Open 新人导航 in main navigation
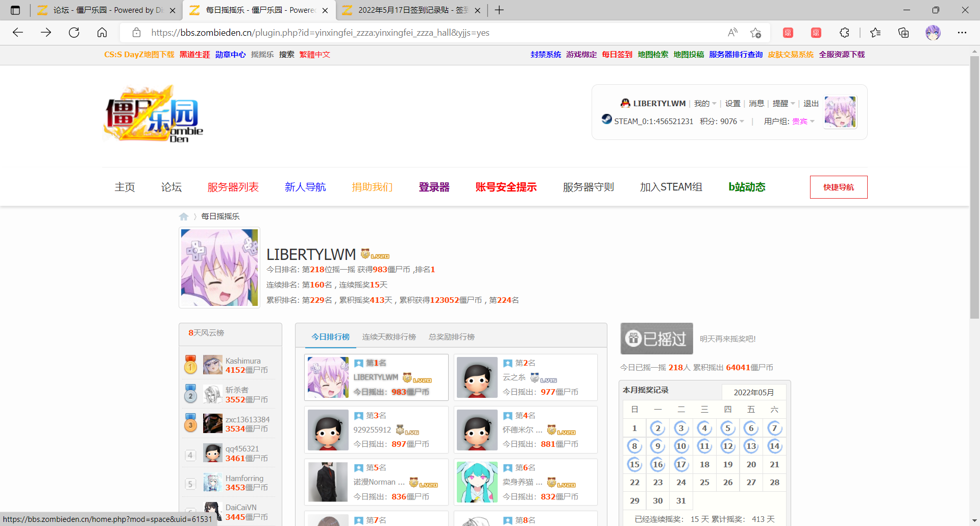The image size is (980, 526). (x=305, y=187)
